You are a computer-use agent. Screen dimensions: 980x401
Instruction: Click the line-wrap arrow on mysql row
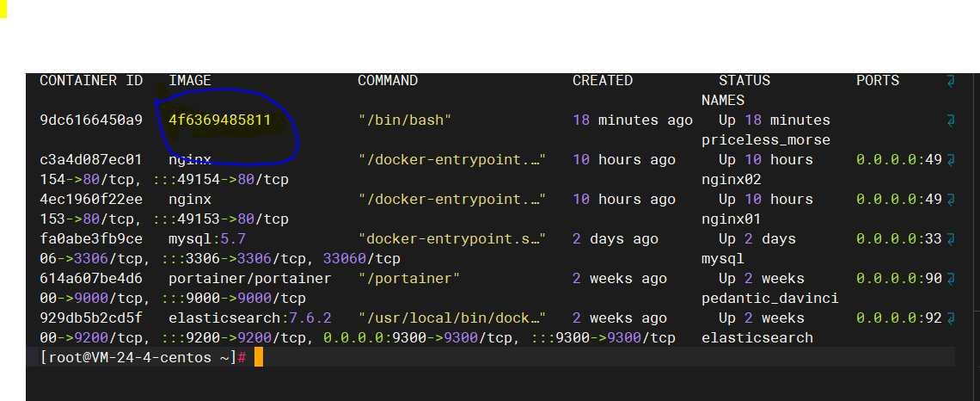(x=951, y=239)
